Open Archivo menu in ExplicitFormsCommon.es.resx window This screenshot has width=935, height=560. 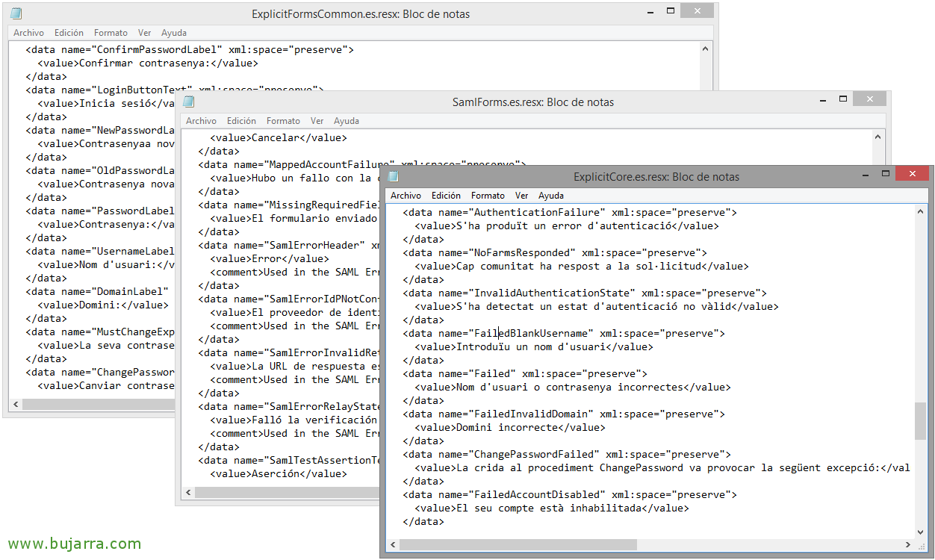click(x=28, y=33)
